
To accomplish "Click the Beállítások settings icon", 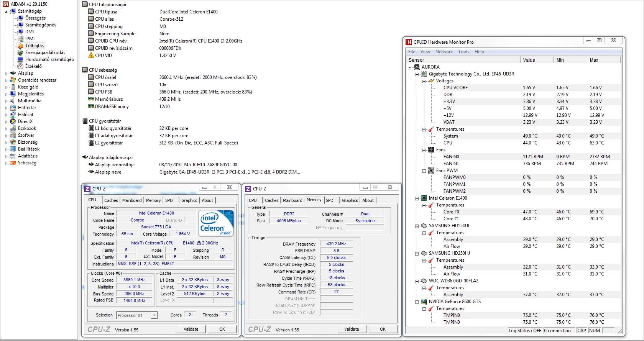I will (x=13, y=149).
